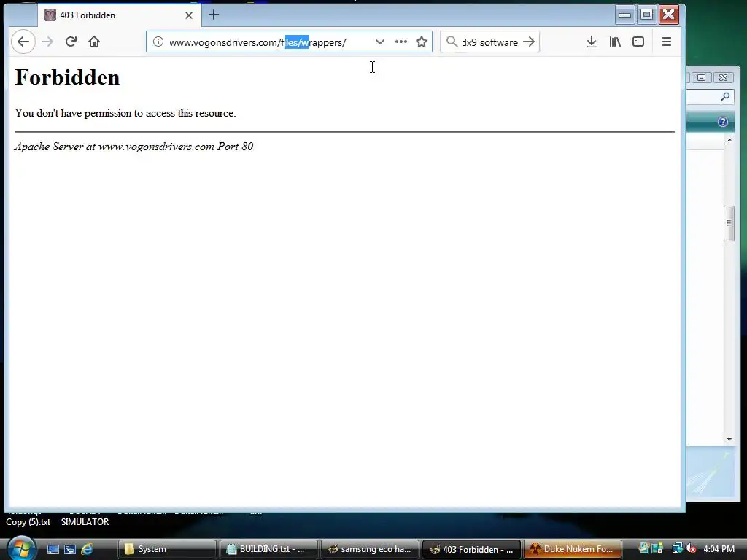Click the first system tray icon
The image size is (747, 560).
coord(644,548)
